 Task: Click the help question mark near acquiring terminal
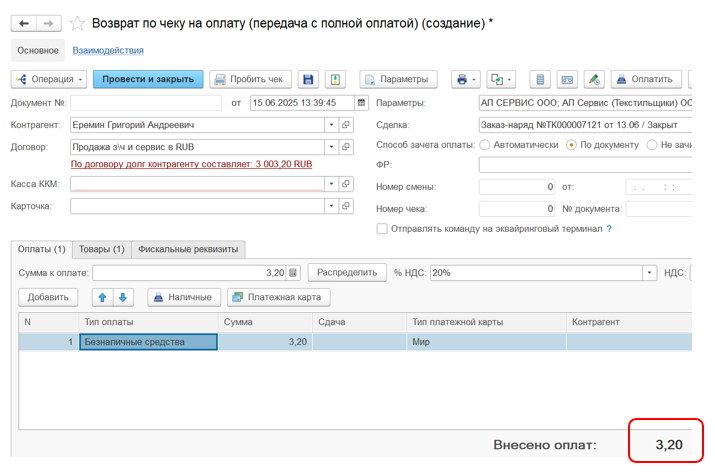[609, 229]
